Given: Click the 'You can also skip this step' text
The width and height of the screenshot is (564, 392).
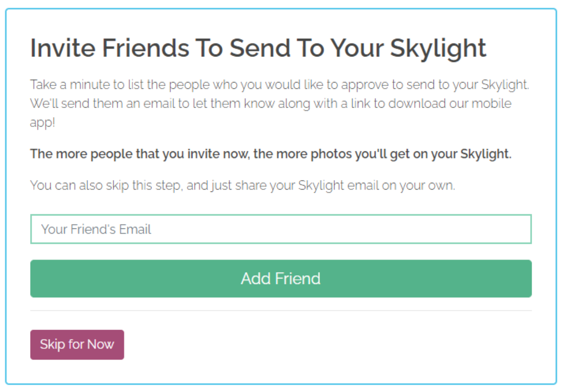Looking at the screenshot, I should (242, 186).
